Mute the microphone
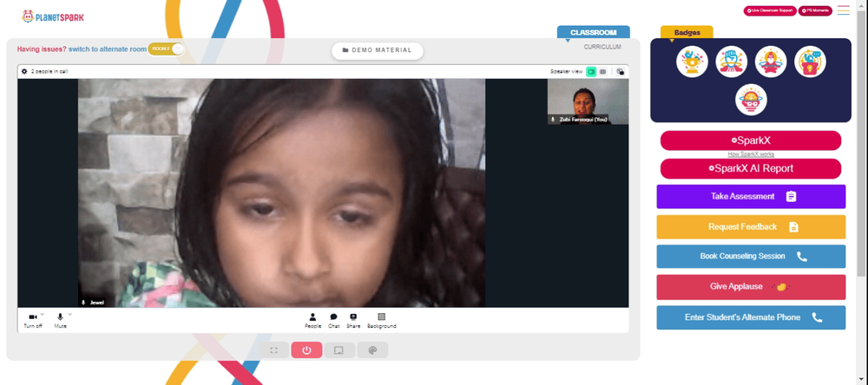The image size is (868, 385). click(61, 320)
